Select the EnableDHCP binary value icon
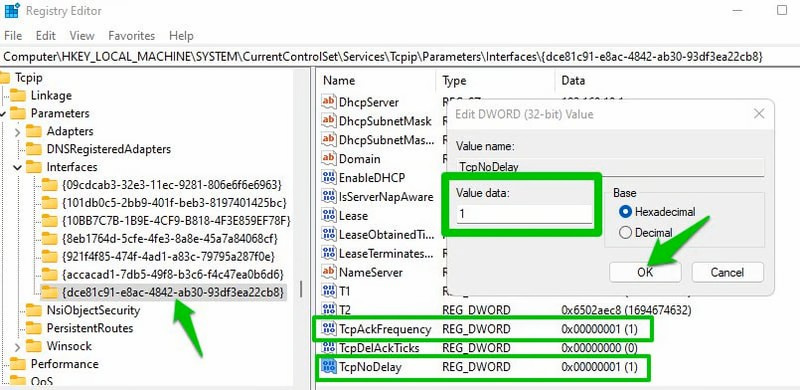800x390 pixels. (328, 178)
